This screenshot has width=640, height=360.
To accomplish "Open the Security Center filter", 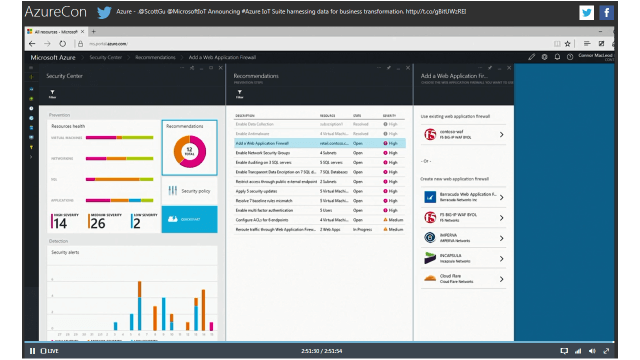I will (52, 94).
